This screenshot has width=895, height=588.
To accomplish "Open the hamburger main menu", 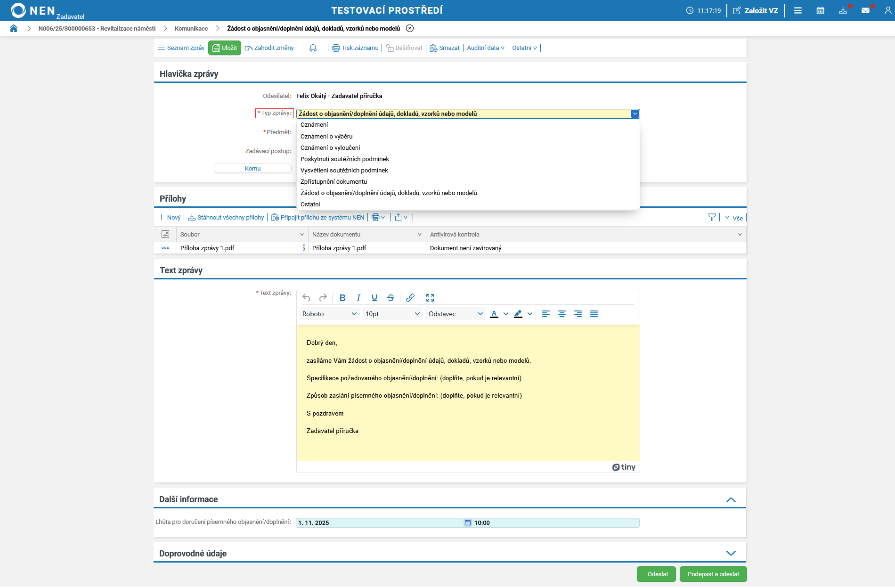I will tap(798, 10).
